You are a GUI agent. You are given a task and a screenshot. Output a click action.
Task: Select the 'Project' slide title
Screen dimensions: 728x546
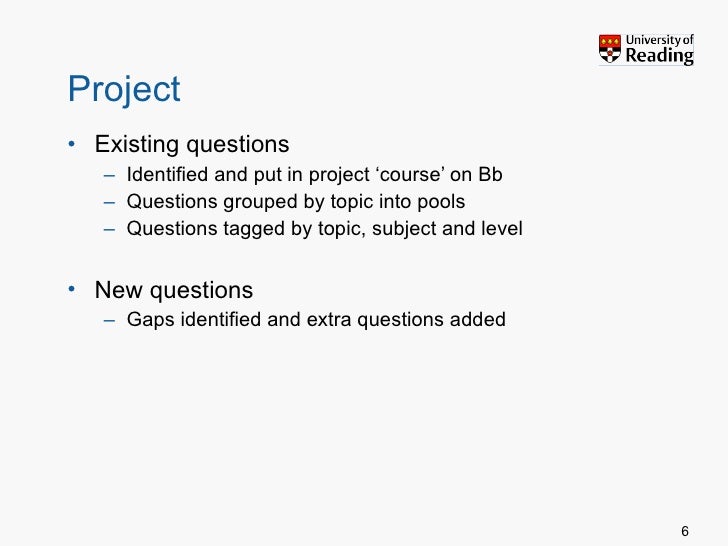[x=124, y=89]
